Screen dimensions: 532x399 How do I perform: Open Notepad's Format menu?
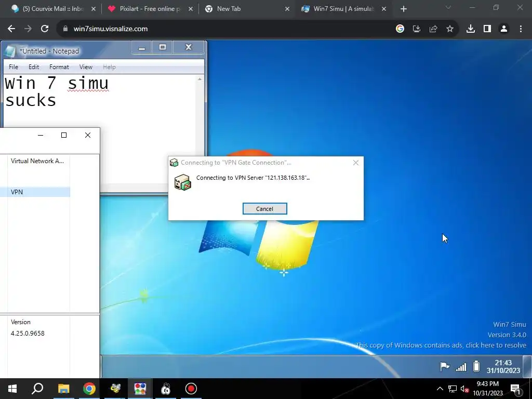[x=59, y=67]
